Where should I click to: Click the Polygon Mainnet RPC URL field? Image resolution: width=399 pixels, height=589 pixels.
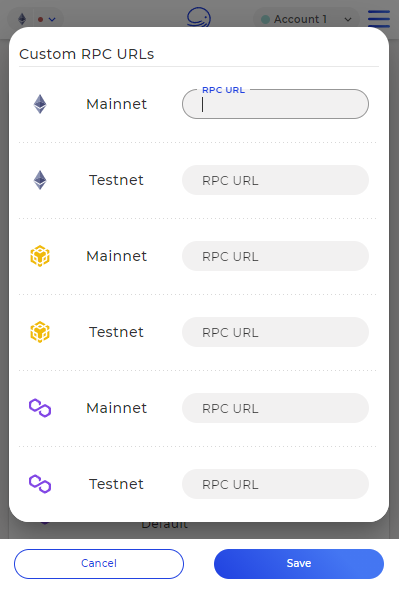coord(275,408)
